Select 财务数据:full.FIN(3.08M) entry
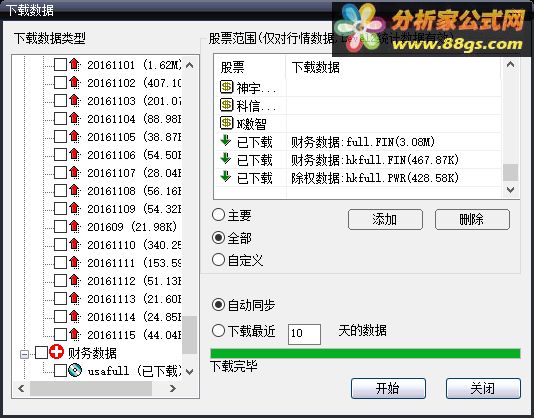The height and width of the screenshot is (418, 534). point(363,142)
